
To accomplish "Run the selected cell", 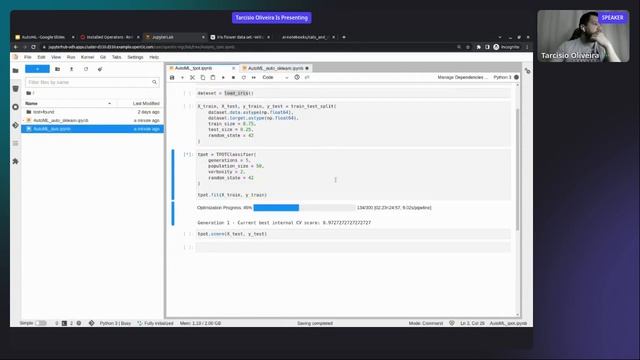I will point(223,77).
